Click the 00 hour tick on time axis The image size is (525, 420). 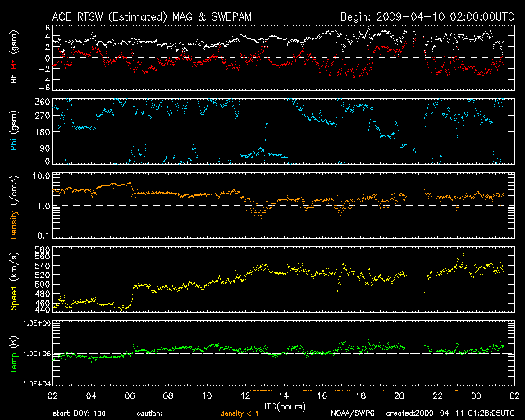476,395
